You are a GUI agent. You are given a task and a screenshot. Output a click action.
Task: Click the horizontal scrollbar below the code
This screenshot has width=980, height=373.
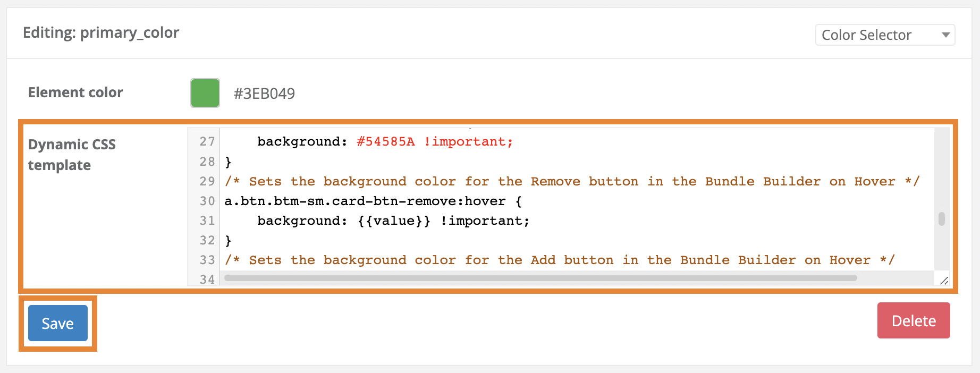click(538, 278)
